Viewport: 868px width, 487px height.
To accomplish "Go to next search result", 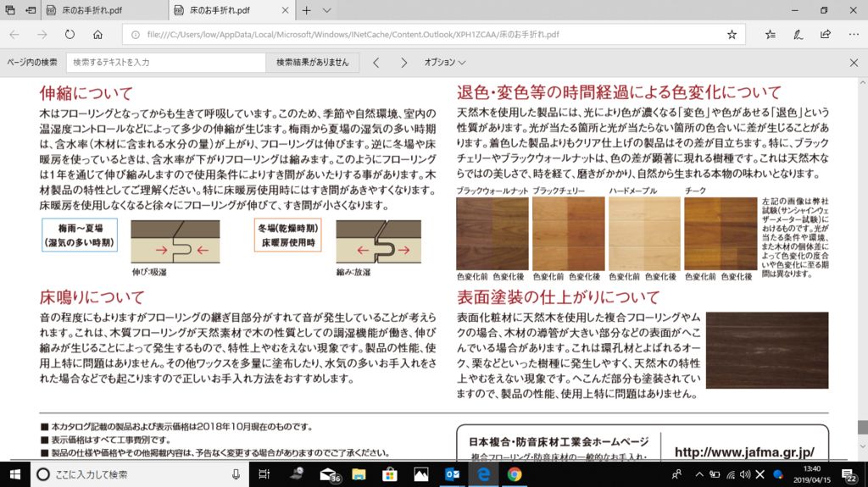I will [x=403, y=63].
